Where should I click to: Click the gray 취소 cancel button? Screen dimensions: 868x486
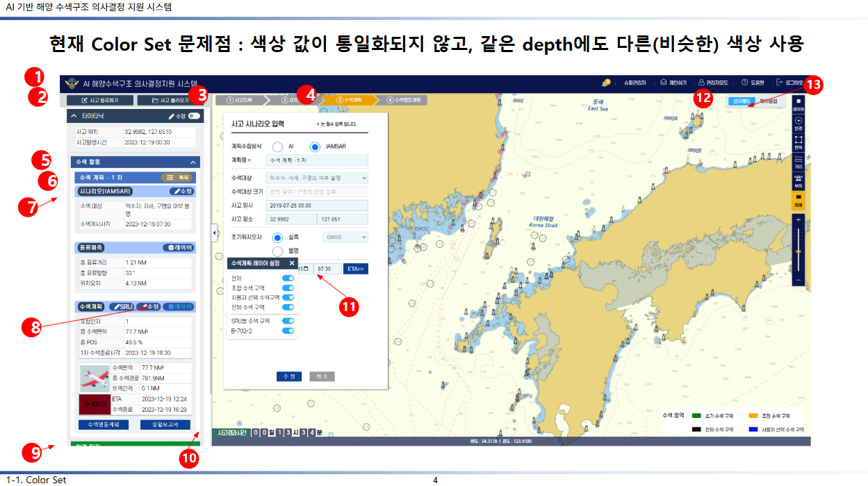pyautogui.click(x=322, y=376)
